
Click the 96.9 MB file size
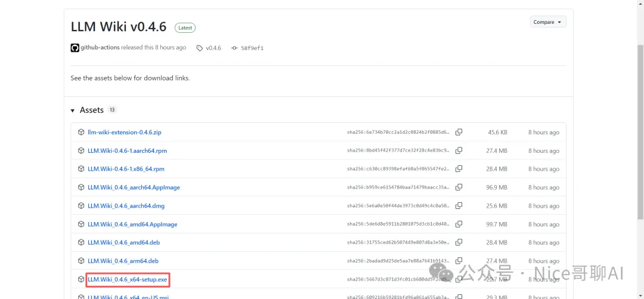[497, 187]
